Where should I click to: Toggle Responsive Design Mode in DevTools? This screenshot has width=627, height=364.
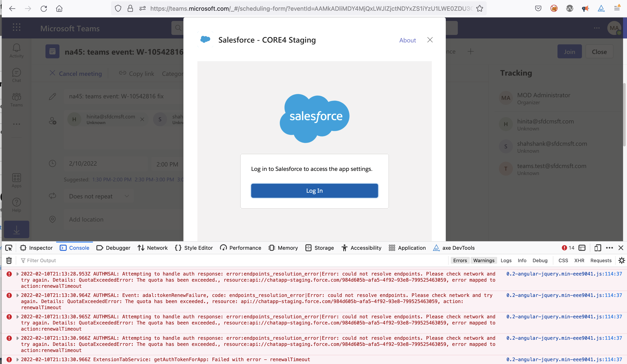click(x=598, y=248)
